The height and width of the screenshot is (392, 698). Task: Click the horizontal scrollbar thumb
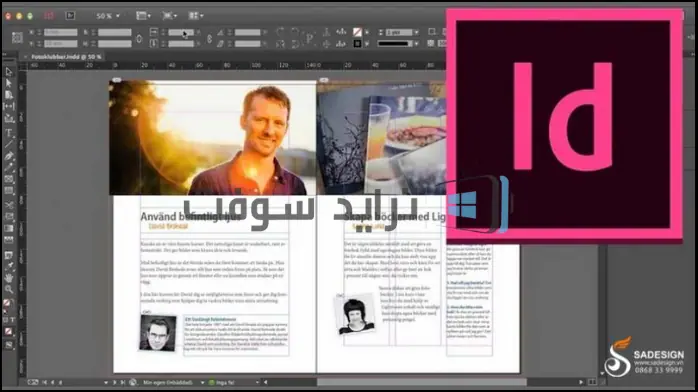422,382
